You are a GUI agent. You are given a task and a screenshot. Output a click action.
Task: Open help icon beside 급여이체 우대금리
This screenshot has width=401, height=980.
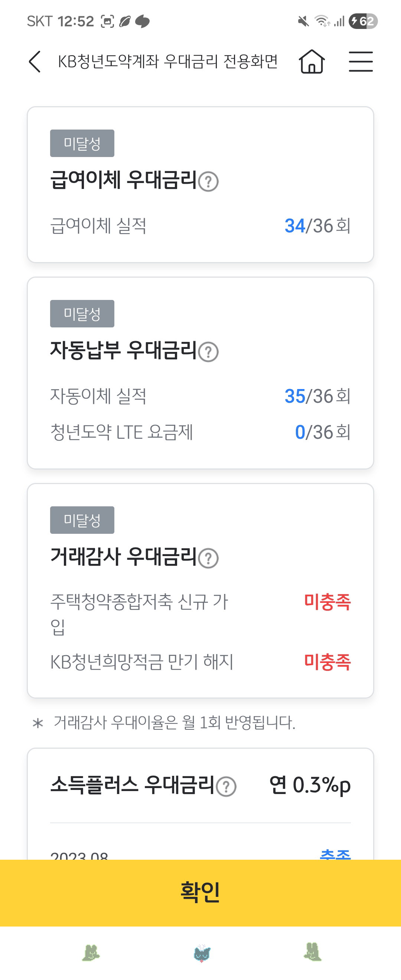[x=209, y=182]
